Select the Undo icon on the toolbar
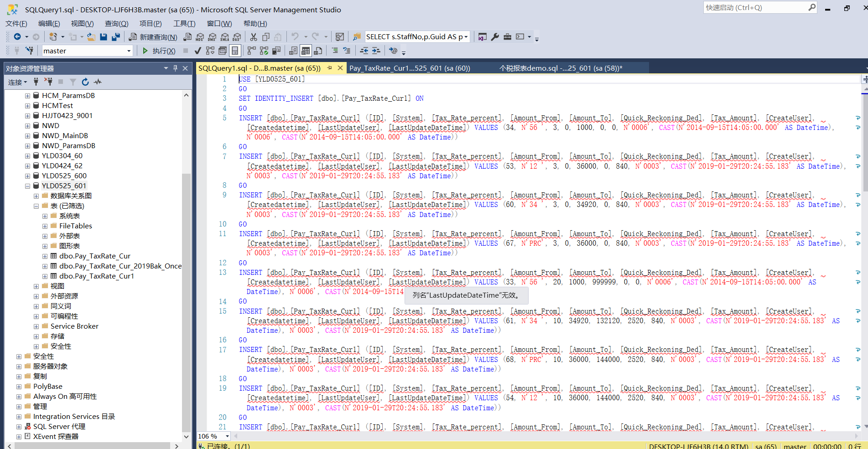Viewport: 868px width, 449px height. tap(294, 37)
